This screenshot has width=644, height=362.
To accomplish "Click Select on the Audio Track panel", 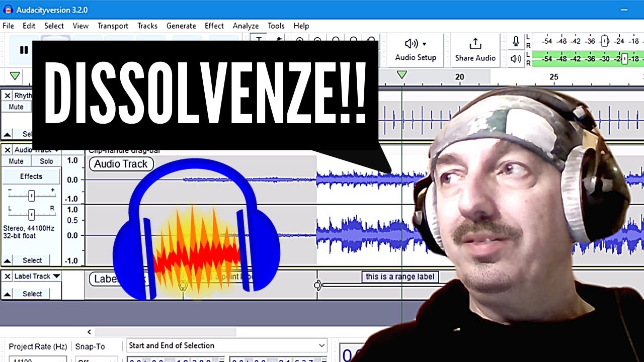I will [32, 260].
